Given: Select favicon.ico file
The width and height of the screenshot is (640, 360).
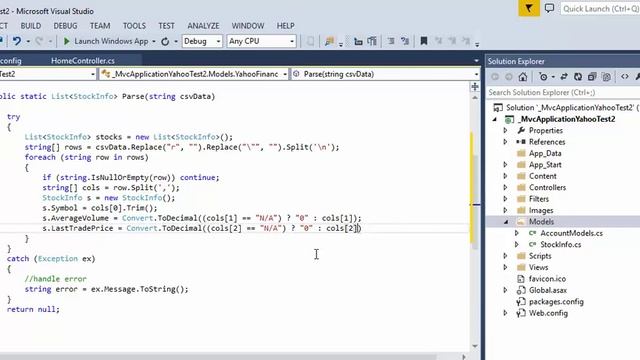Looking at the screenshot, I should coord(547,279).
